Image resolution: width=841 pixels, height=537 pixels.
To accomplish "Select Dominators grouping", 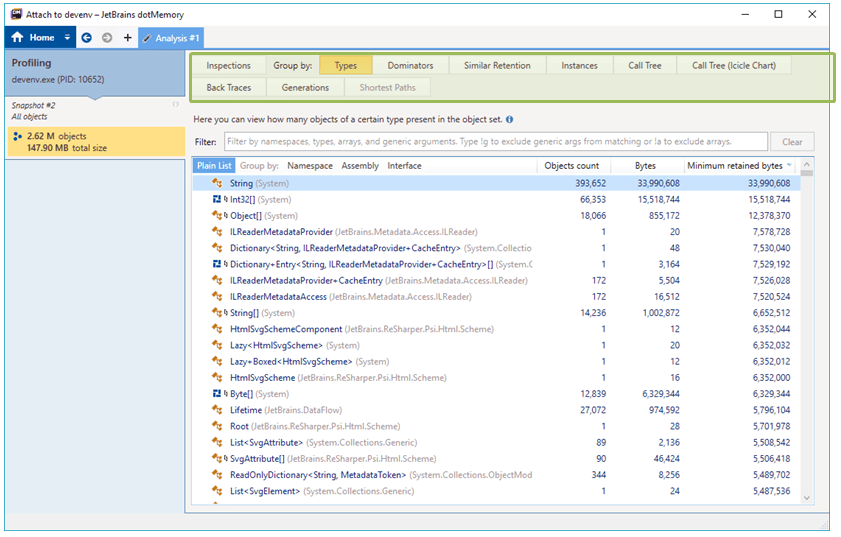I will (x=410, y=66).
